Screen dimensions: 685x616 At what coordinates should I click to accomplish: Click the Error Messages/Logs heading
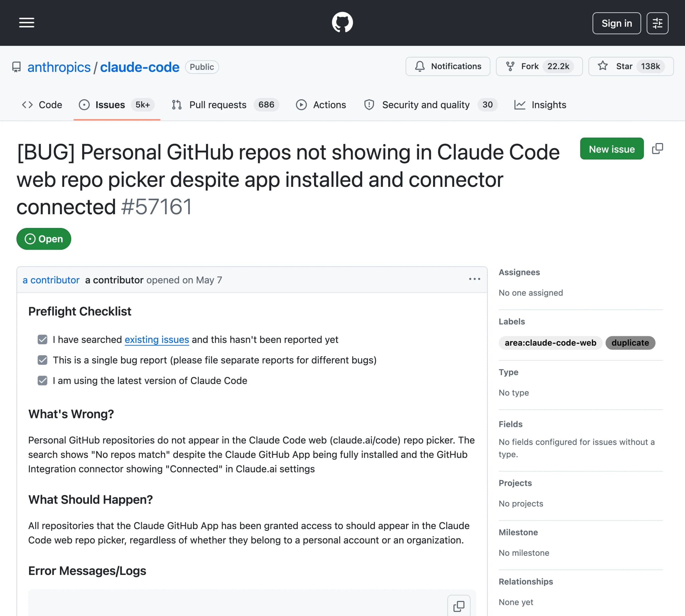(x=87, y=571)
